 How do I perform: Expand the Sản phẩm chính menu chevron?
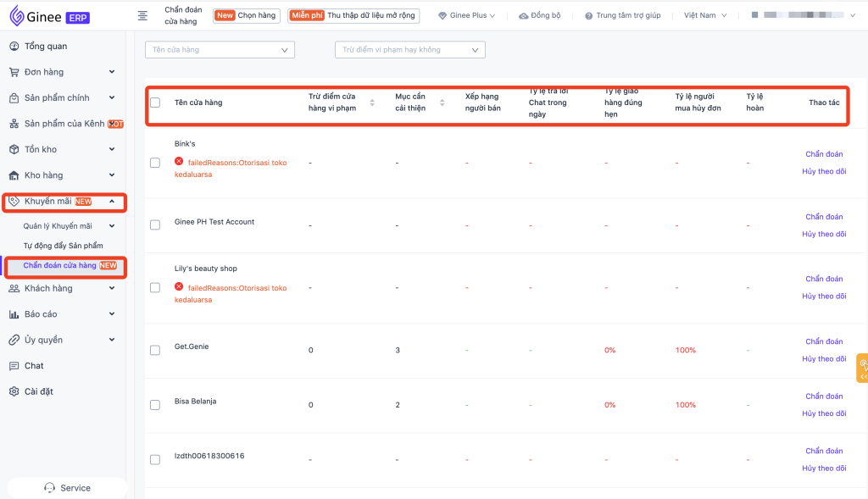[x=112, y=98]
